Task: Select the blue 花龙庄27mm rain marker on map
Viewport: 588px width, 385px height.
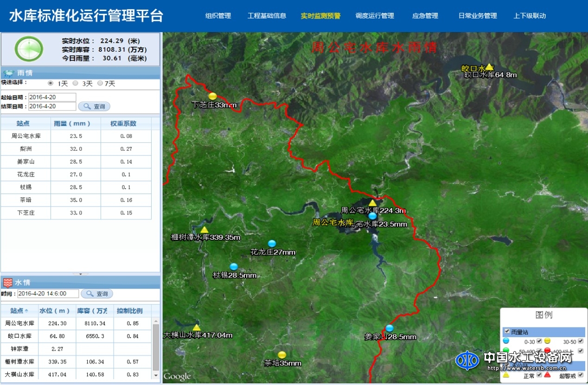Action: click(x=272, y=243)
